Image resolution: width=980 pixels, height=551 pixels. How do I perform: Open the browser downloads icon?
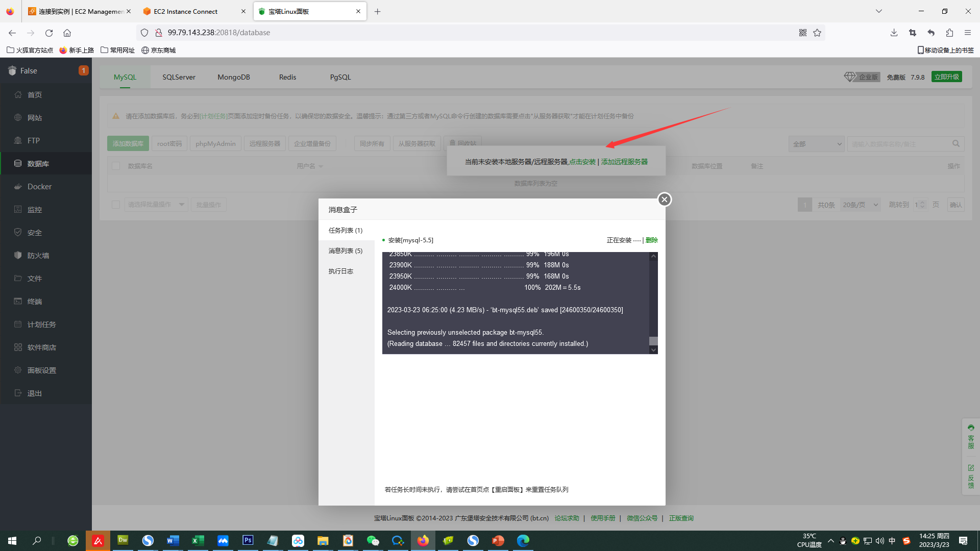[x=894, y=33]
